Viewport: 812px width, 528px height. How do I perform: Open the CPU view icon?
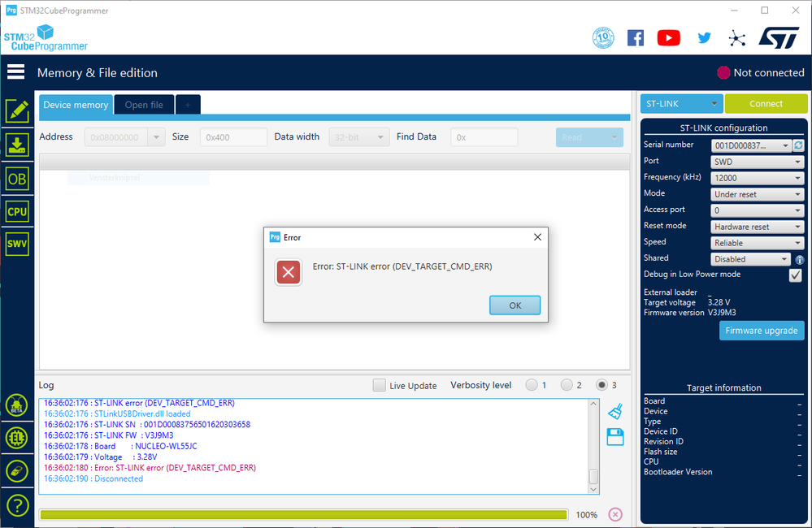17,212
